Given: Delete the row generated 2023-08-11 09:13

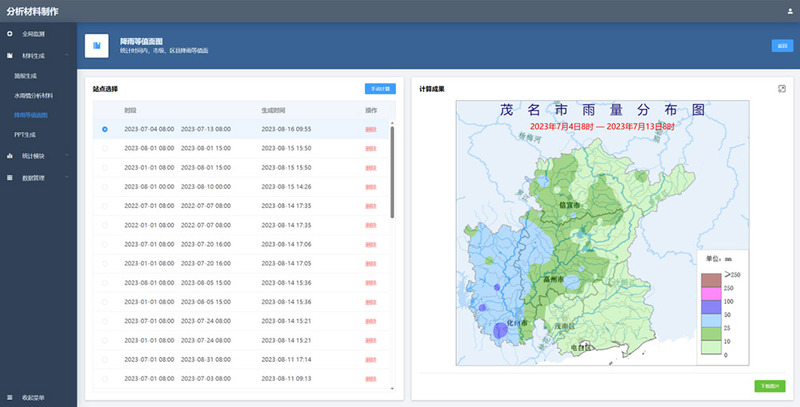Looking at the screenshot, I should click(x=371, y=379).
